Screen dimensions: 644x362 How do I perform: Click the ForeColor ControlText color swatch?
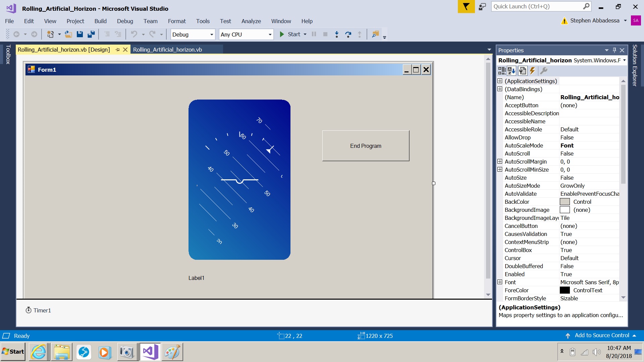tap(565, 290)
